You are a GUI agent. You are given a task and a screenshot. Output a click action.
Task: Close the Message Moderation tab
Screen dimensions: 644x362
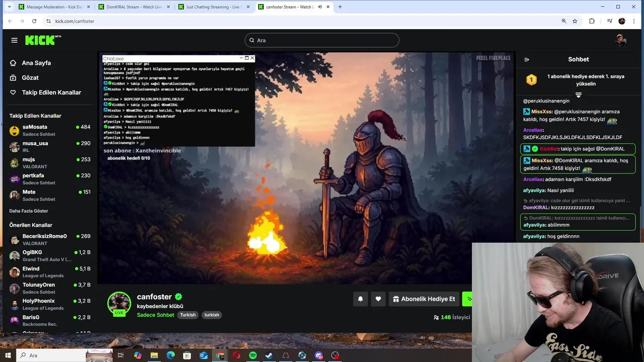pos(89,7)
